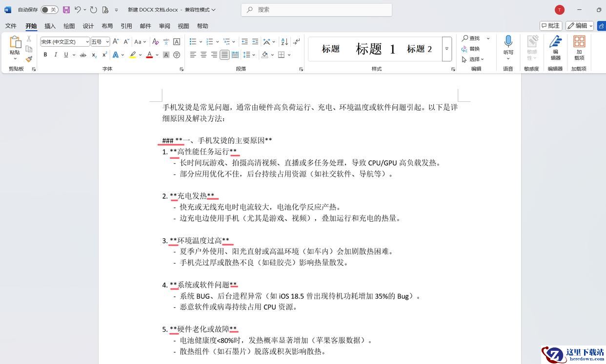
Task: Click the Distributed alignment icon
Action: tap(235, 55)
